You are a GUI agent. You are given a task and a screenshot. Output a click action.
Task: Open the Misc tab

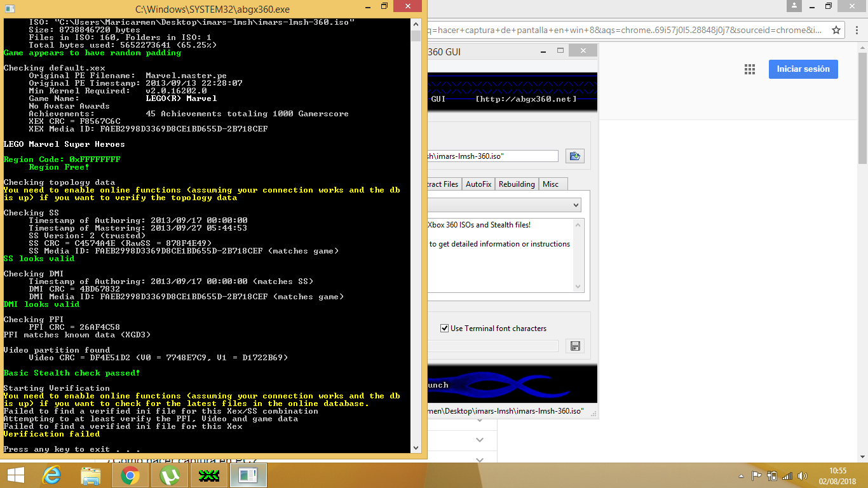pyautogui.click(x=550, y=184)
